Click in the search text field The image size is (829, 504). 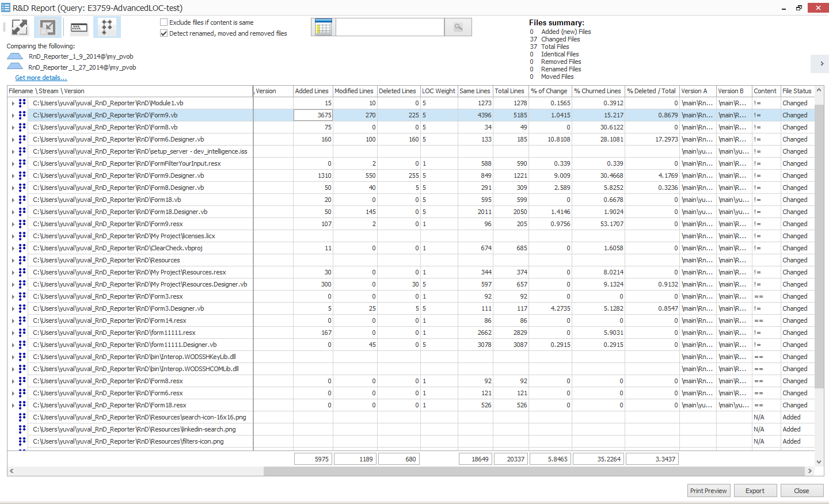point(390,27)
